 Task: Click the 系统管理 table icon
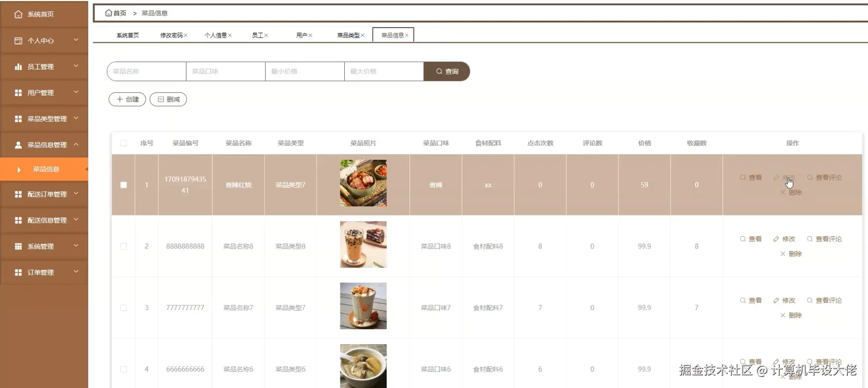tap(18, 247)
